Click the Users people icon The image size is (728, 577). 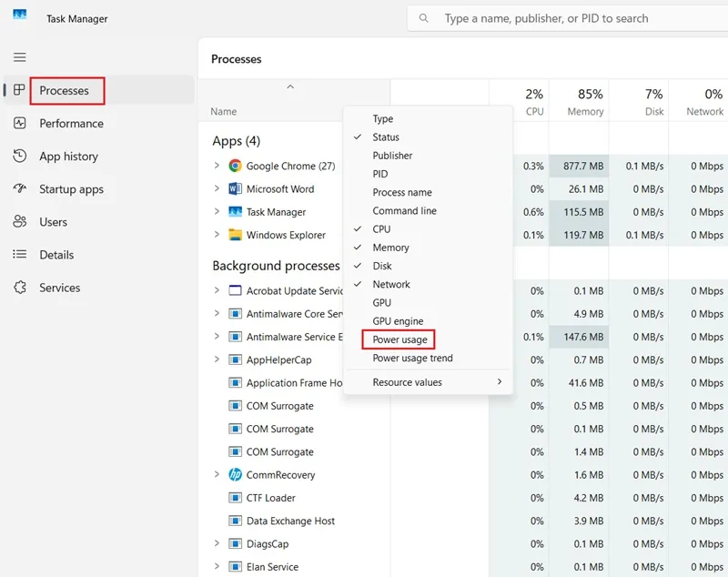19,221
